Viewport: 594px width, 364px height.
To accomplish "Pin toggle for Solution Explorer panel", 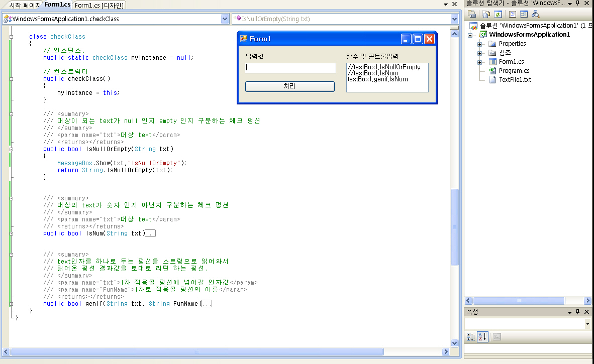I will pos(578,3).
